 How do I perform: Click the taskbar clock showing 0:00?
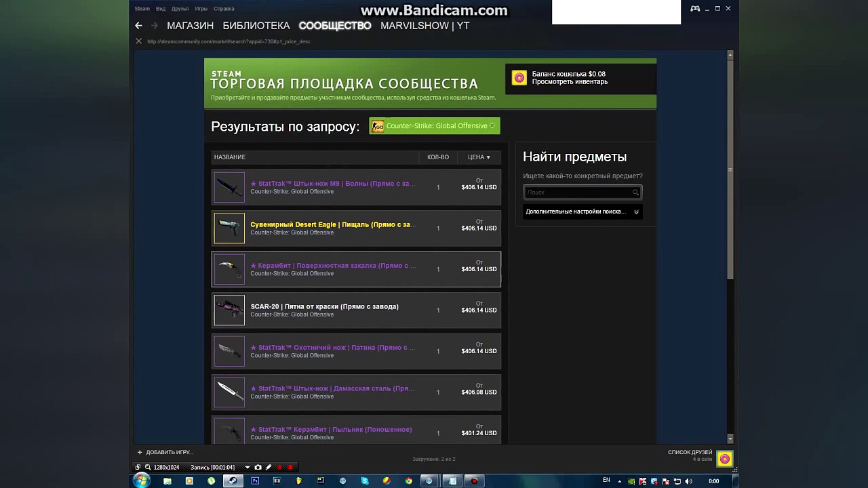[713, 481]
